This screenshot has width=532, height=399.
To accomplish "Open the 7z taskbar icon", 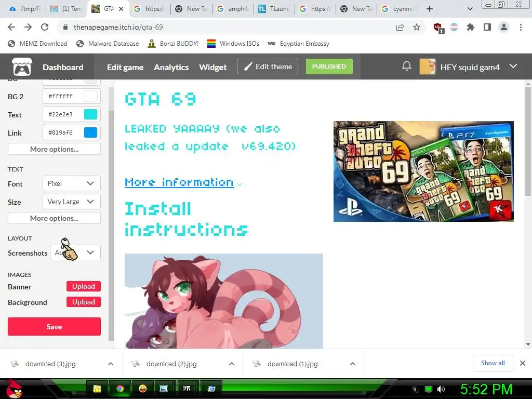I will [187, 389].
